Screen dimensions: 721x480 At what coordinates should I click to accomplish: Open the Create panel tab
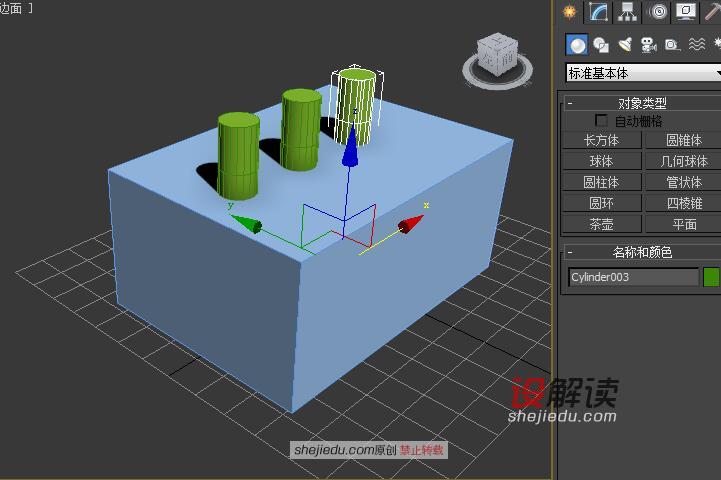[x=570, y=11]
